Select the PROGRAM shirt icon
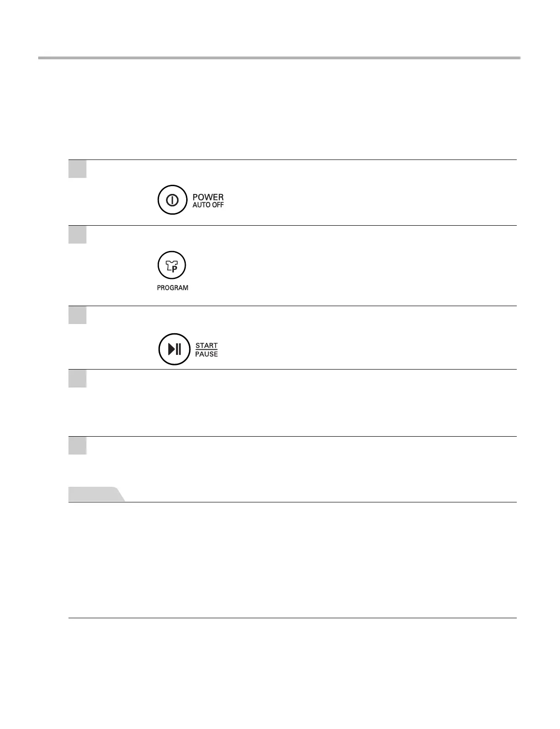Screen dimensions: 560x729 (172, 265)
